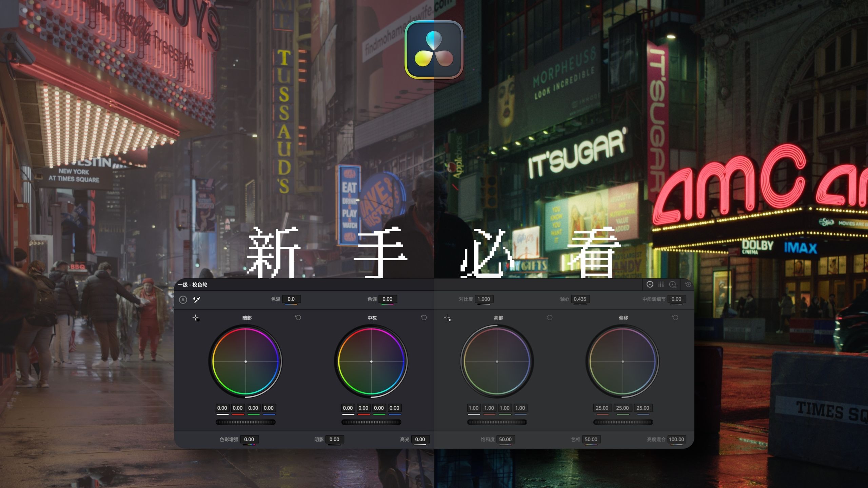Select 亮部 luminance value 1.00 white underline

point(474,408)
